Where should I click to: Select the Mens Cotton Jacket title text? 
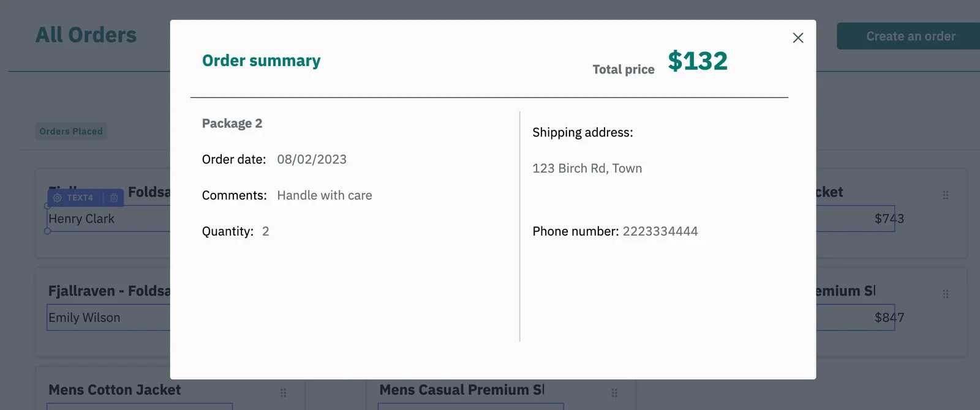[x=115, y=390]
